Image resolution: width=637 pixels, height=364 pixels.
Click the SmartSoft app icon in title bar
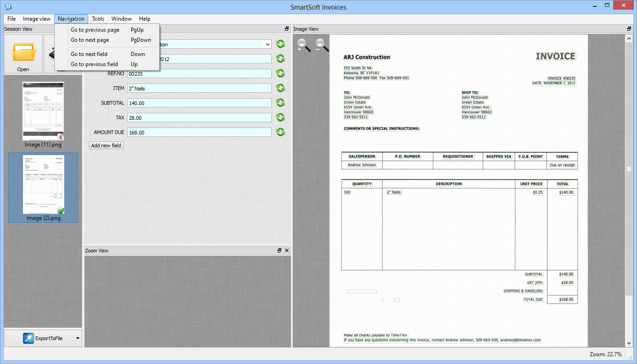coord(8,6)
